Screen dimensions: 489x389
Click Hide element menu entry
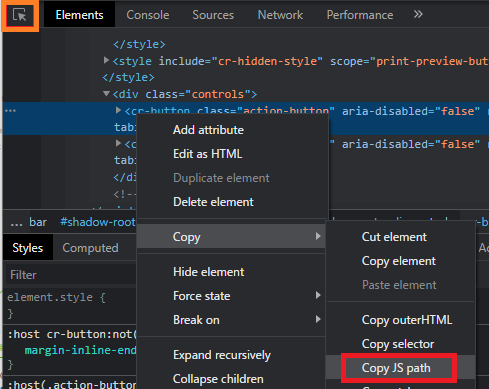209,272
